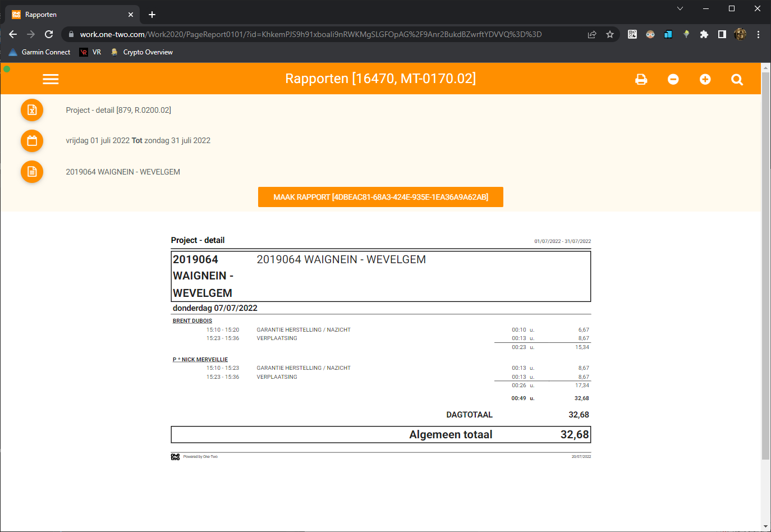The width and height of the screenshot is (771, 532).
Task: Close the Rapporten tab
Action: (131, 15)
